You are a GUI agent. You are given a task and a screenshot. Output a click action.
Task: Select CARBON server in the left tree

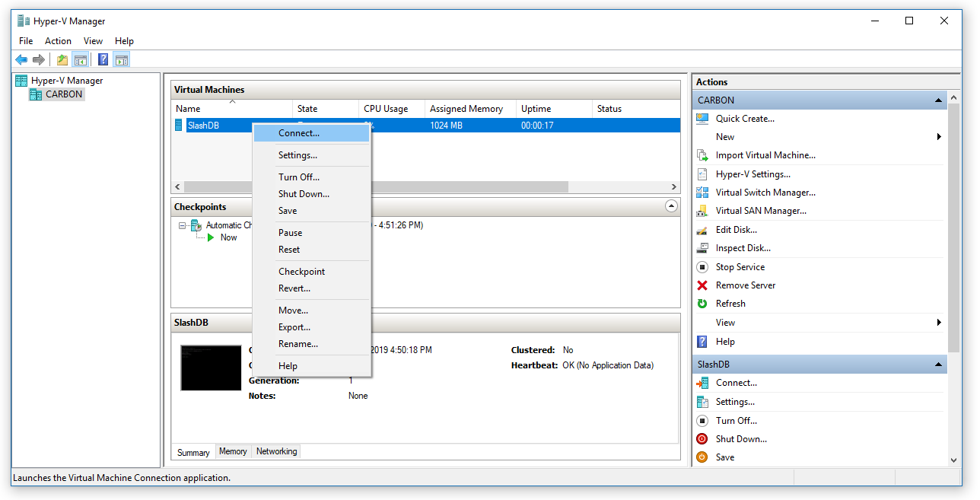click(x=63, y=94)
